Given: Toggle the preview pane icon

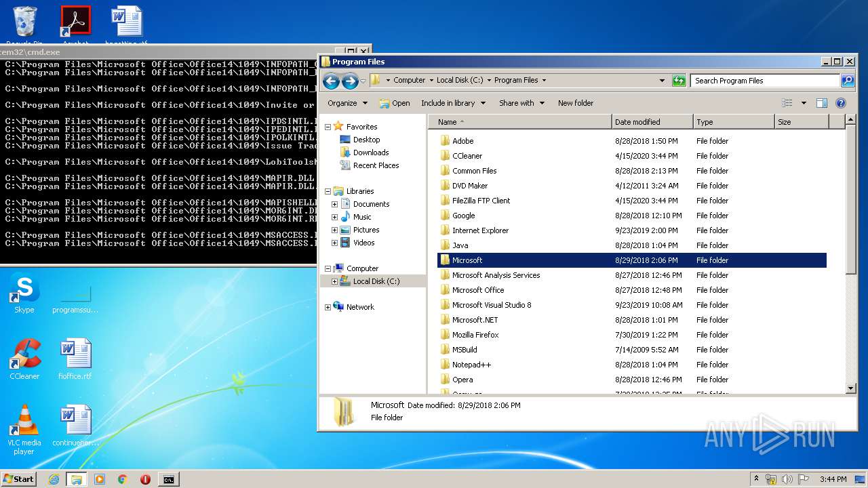Looking at the screenshot, I should pyautogui.click(x=821, y=103).
